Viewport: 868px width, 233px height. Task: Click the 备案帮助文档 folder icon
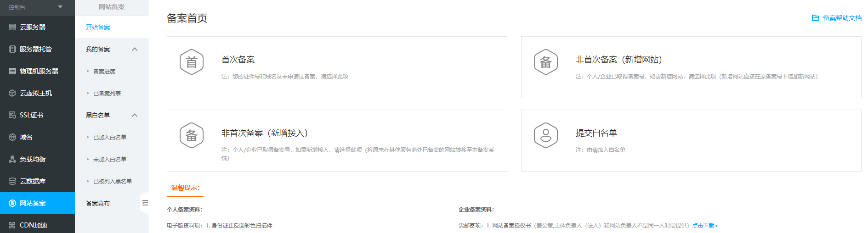click(x=815, y=18)
